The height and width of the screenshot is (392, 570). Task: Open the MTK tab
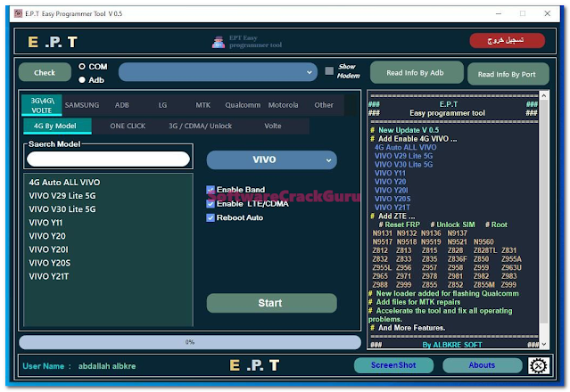tap(202, 105)
